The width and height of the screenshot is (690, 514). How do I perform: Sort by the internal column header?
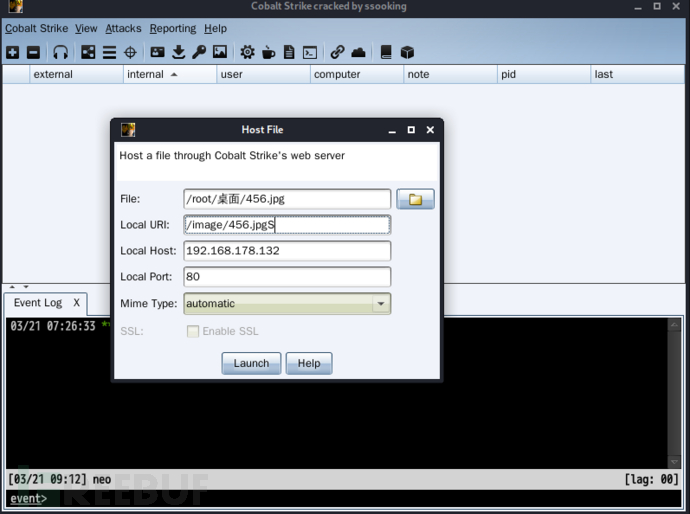point(170,74)
